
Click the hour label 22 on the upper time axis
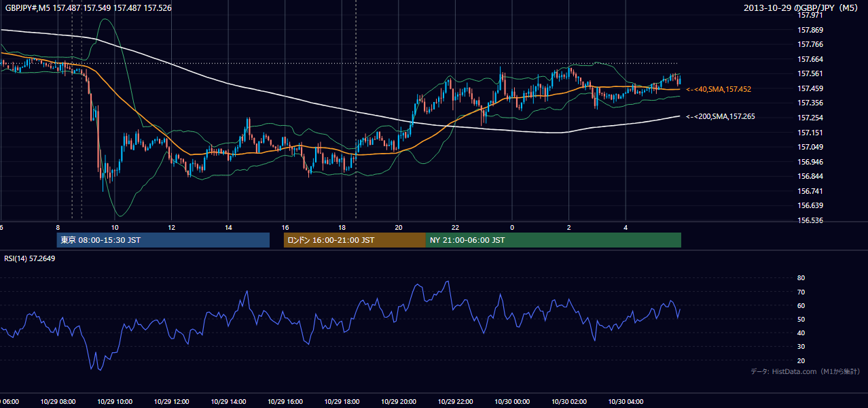455,227
